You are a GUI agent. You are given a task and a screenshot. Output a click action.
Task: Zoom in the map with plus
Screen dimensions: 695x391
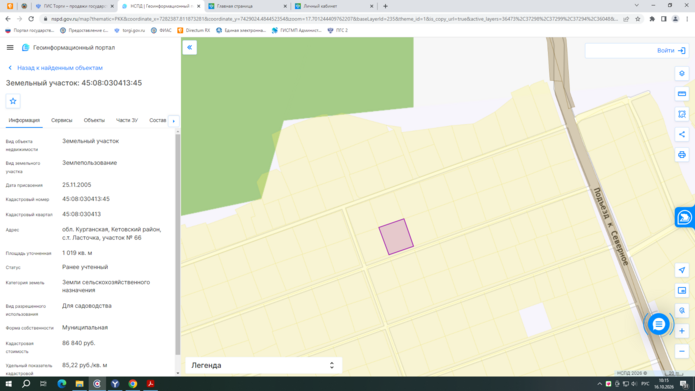click(682, 331)
